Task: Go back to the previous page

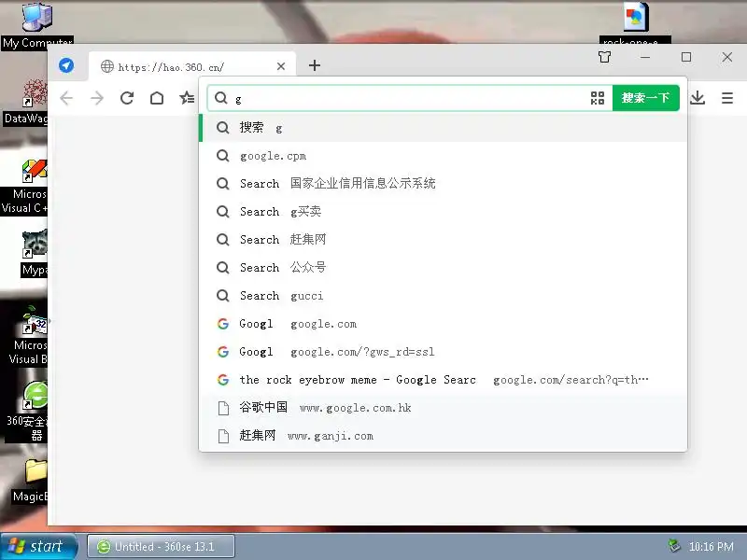Action: (66, 98)
